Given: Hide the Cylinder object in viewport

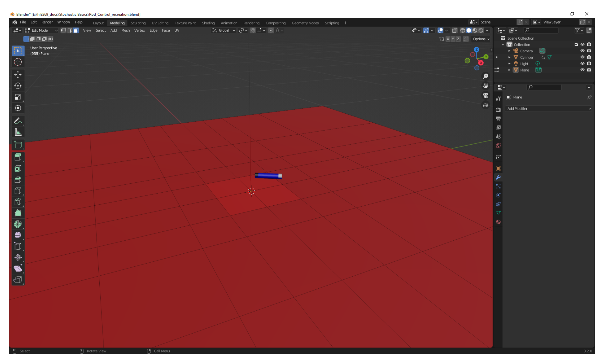Looking at the screenshot, I should click(x=582, y=57).
